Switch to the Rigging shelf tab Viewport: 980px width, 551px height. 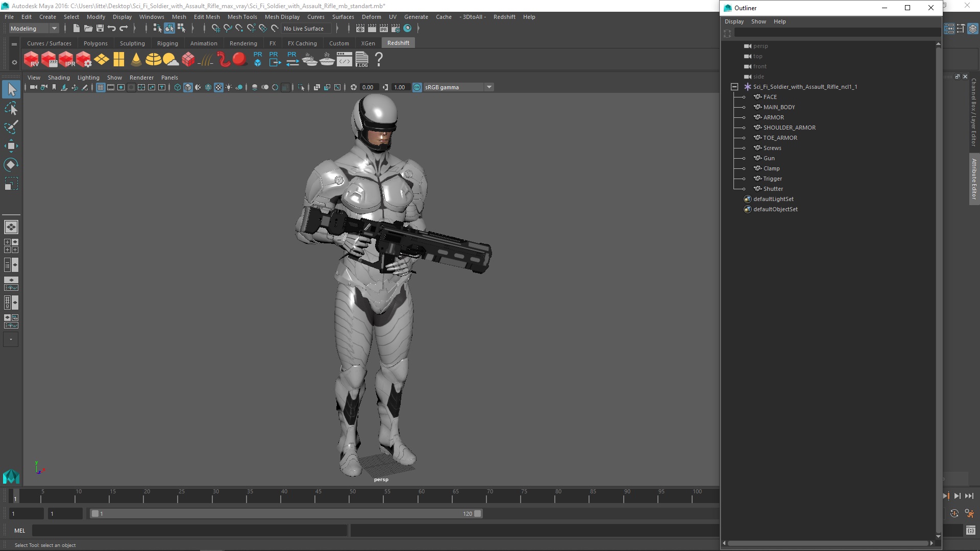click(x=167, y=43)
